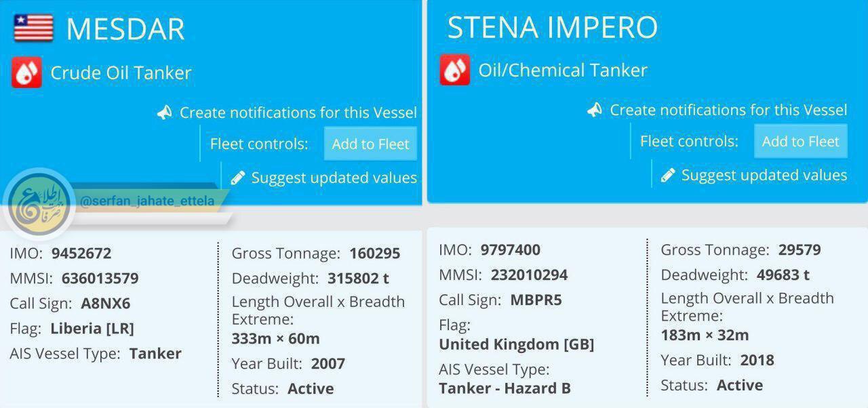Click the circular channel logo watermark
Viewport: 868px width, 408px height.
(x=38, y=205)
